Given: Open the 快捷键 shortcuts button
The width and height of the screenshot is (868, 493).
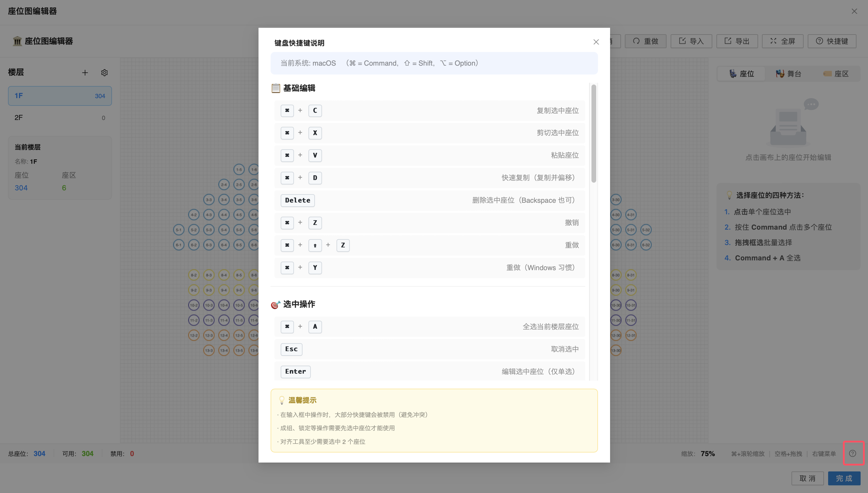Looking at the screenshot, I should (x=832, y=41).
